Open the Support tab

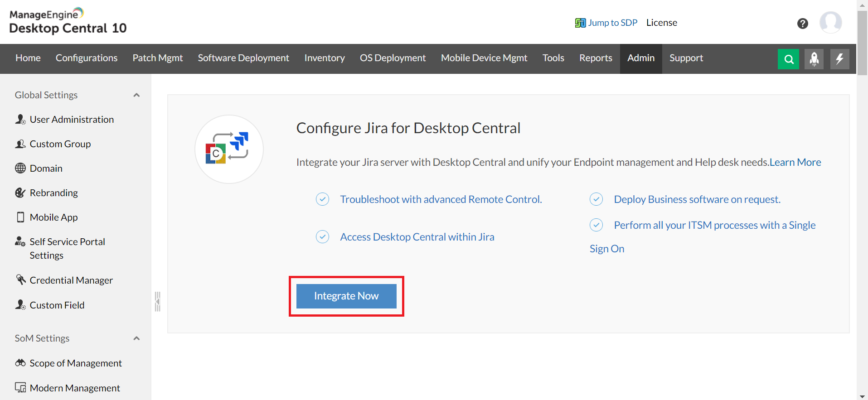click(x=686, y=58)
